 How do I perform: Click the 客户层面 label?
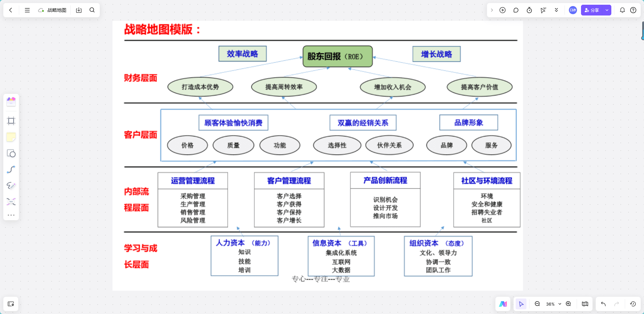click(x=140, y=135)
